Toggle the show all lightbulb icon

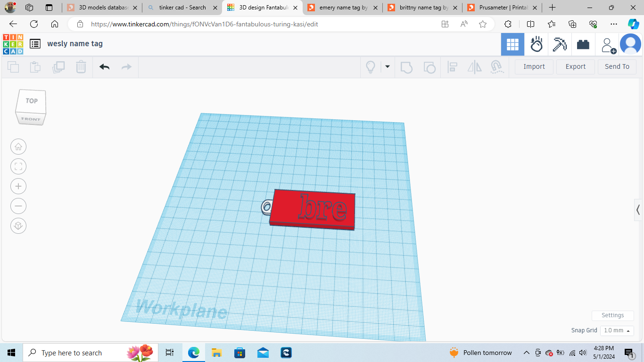pos(371,67)
